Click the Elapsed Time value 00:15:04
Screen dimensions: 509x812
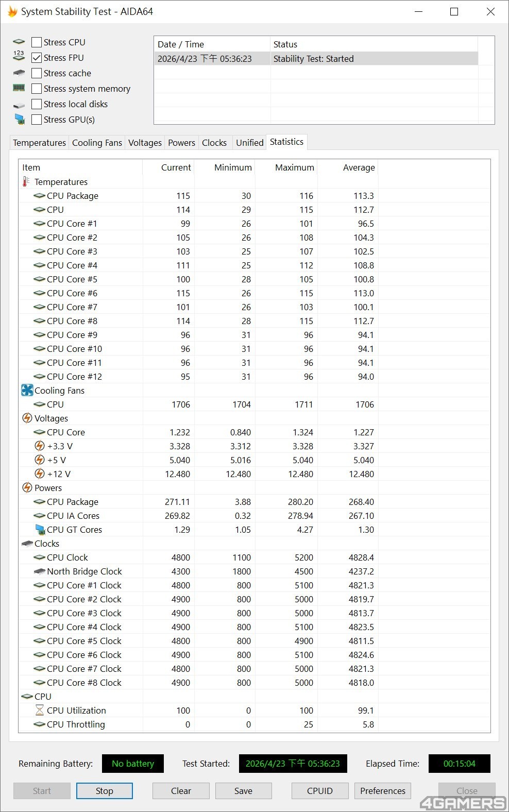(x=459, y=764)
